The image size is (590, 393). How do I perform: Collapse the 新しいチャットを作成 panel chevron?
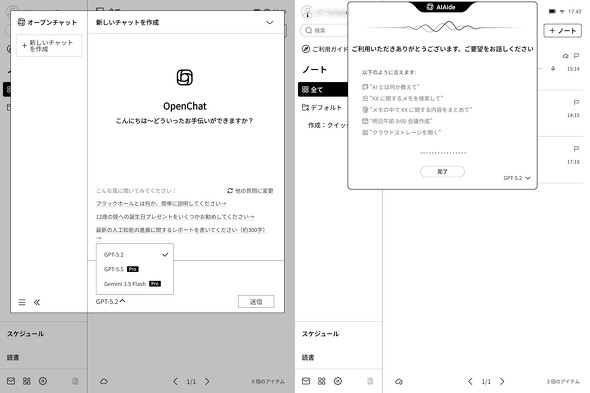(270, 23)
